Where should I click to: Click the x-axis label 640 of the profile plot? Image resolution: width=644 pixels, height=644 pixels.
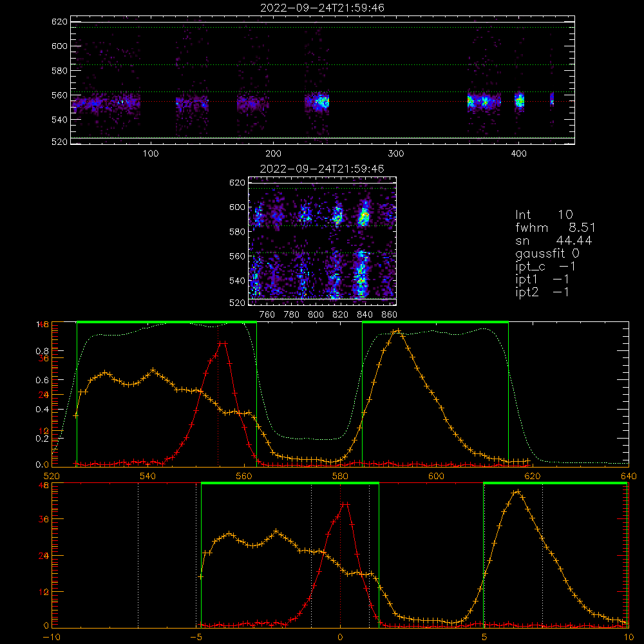pyautogui.click(x=629, y=476)
